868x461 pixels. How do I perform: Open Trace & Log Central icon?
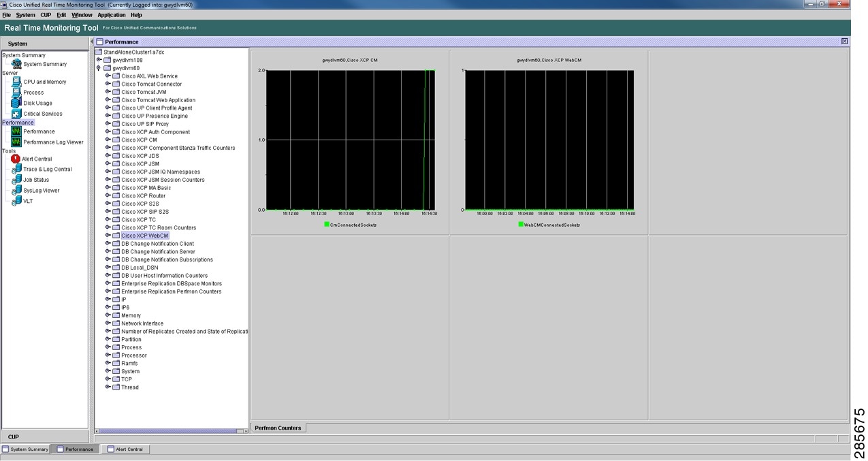pyautogui.click(x=16, y=169)
